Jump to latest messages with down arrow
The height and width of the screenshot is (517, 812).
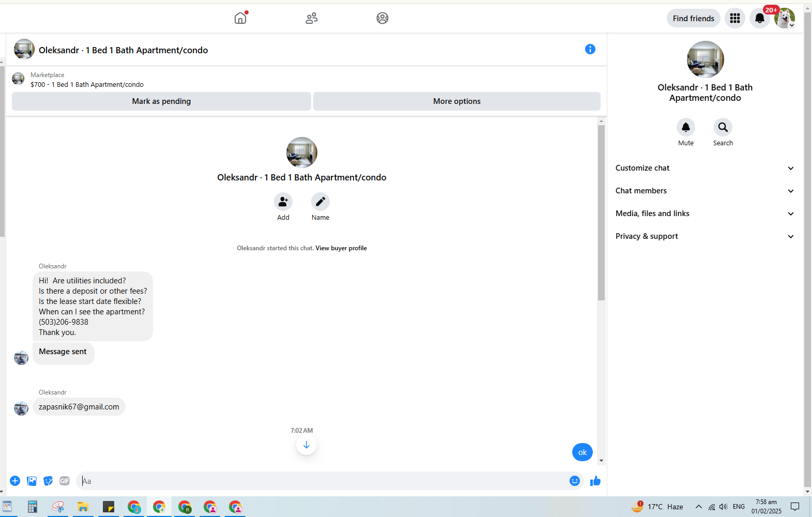[x=307, y=445]
